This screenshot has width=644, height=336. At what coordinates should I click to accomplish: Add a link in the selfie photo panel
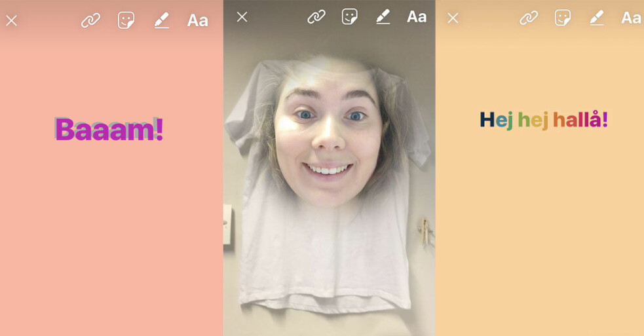pos(316,17)
